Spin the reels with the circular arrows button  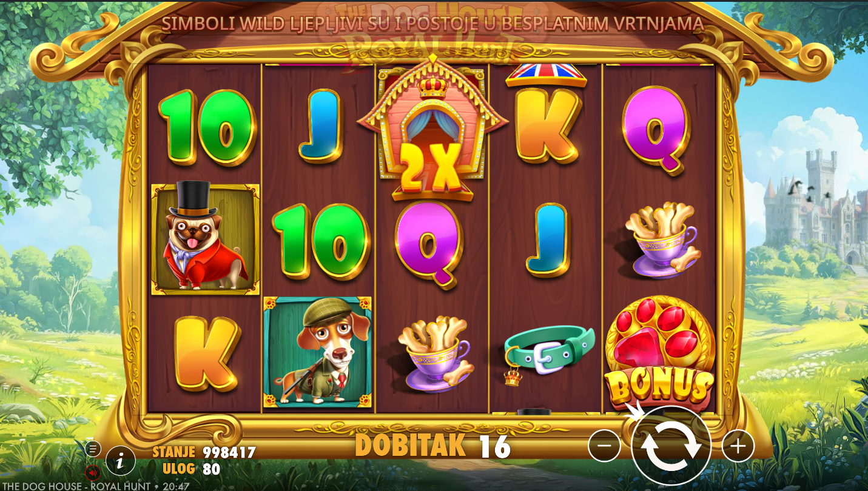[671, 447]
